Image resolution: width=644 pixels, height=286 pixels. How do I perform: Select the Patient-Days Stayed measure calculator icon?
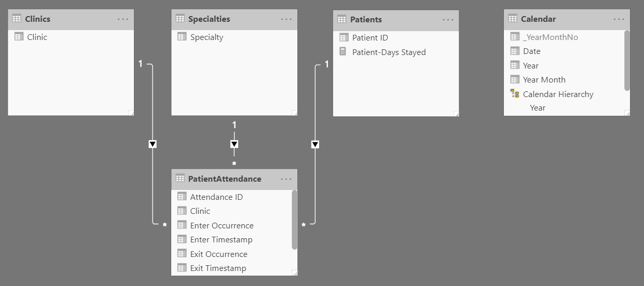[343, 51]
